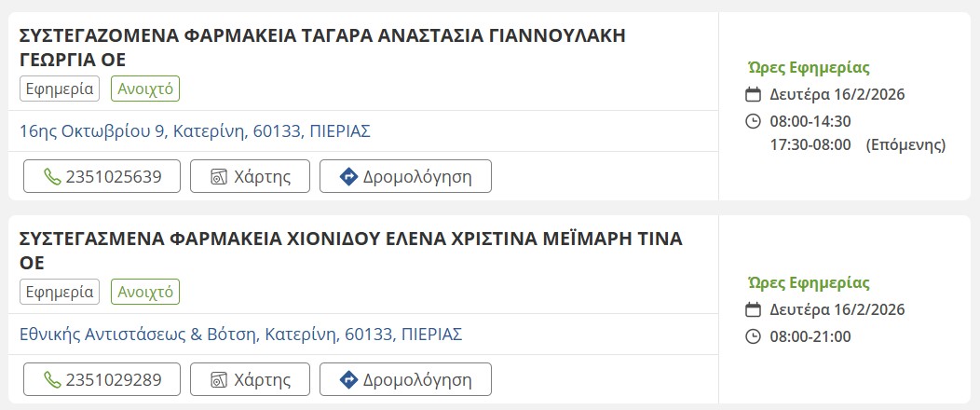Click first pharmacy's Ανοιχτό status badge
This screenshot has width=980, height=410.
(145, 89)
